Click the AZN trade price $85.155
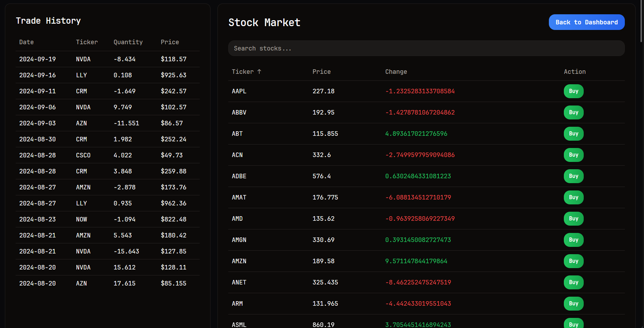This screenshot has width=644, height=328. point(174,283)
